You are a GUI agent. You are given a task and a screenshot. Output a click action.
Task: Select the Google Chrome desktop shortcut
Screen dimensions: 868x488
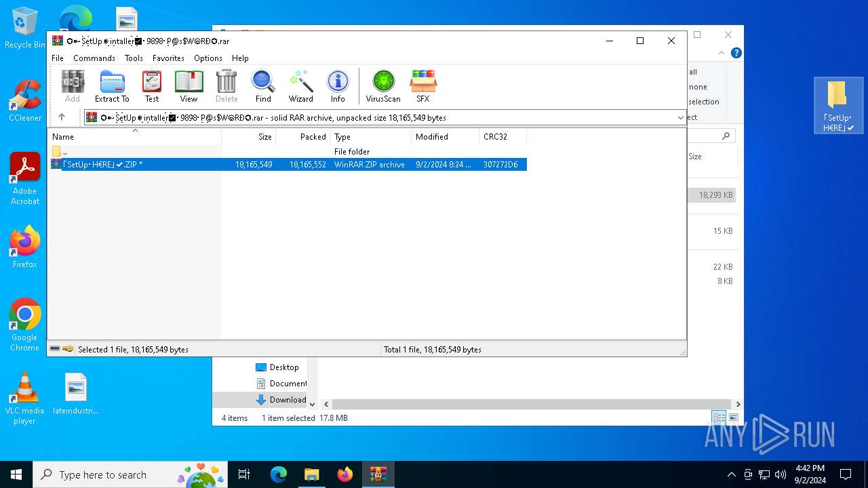coord(24,325)
